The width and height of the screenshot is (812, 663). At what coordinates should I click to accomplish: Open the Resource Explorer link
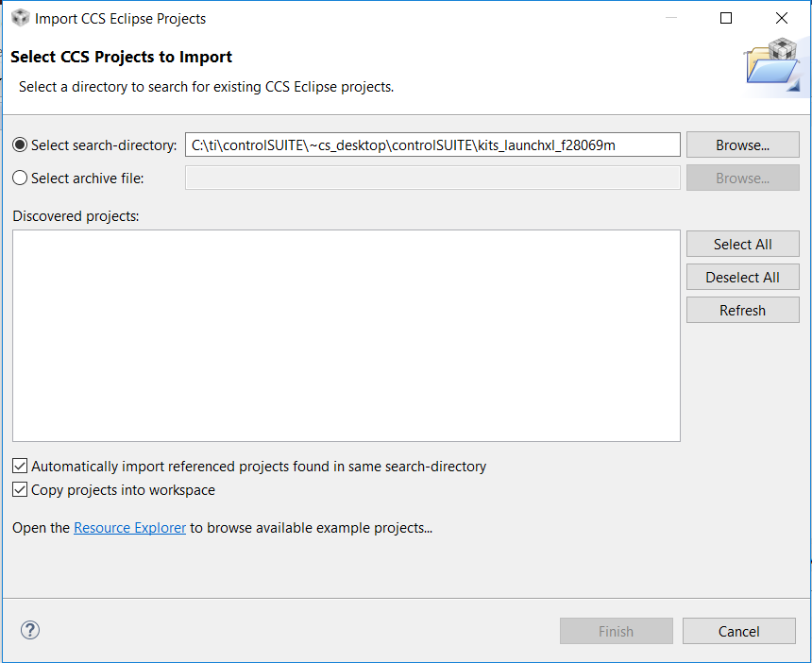129,528
